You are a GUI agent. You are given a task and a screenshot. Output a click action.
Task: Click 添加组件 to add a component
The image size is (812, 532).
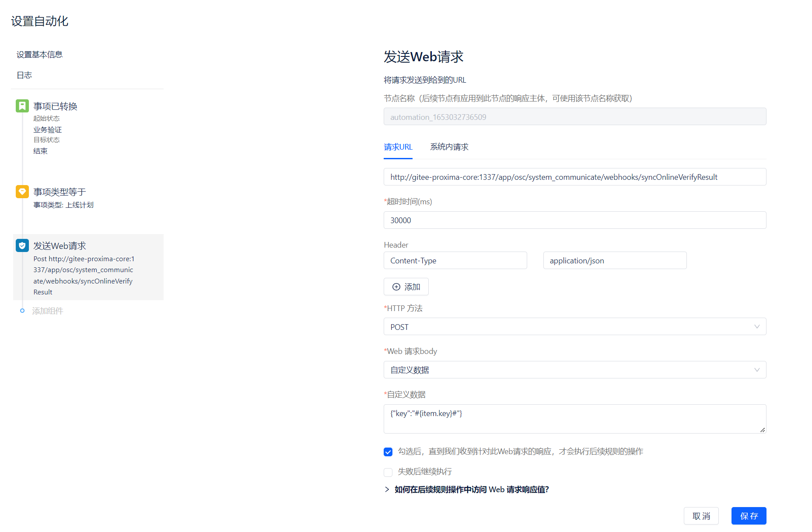click(x=48, y=311)
